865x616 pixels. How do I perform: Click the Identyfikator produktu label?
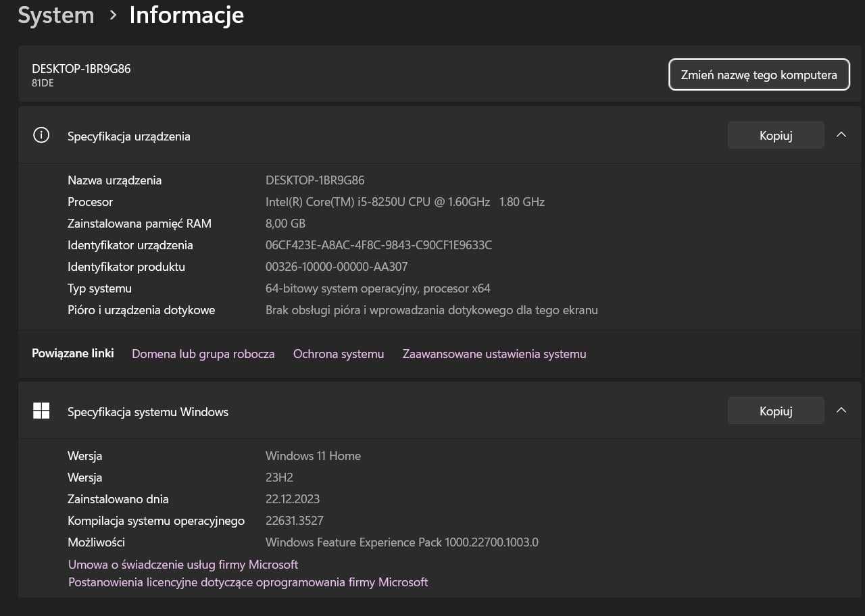[x=126, y=267]
